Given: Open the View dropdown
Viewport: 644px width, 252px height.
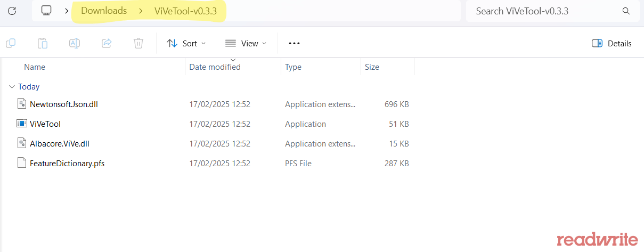Looking at the screenshot, I should [x=246, y=43].
